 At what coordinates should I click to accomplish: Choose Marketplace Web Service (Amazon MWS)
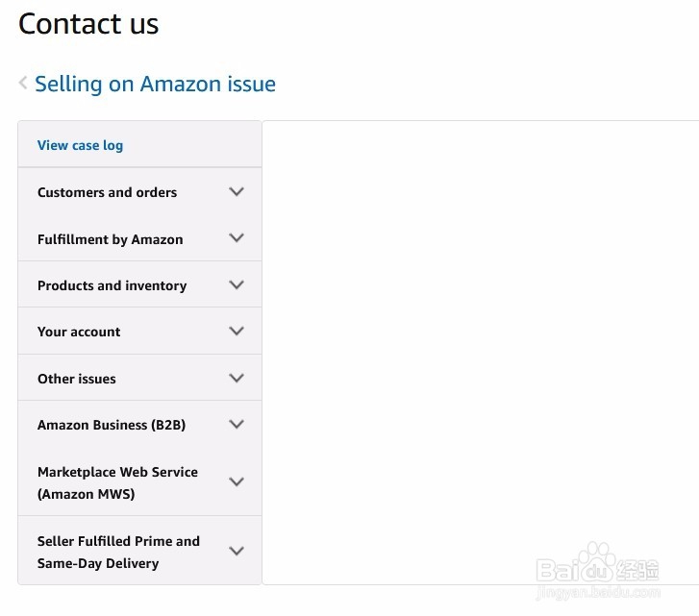pyautogui.click(x=117, y=482)
